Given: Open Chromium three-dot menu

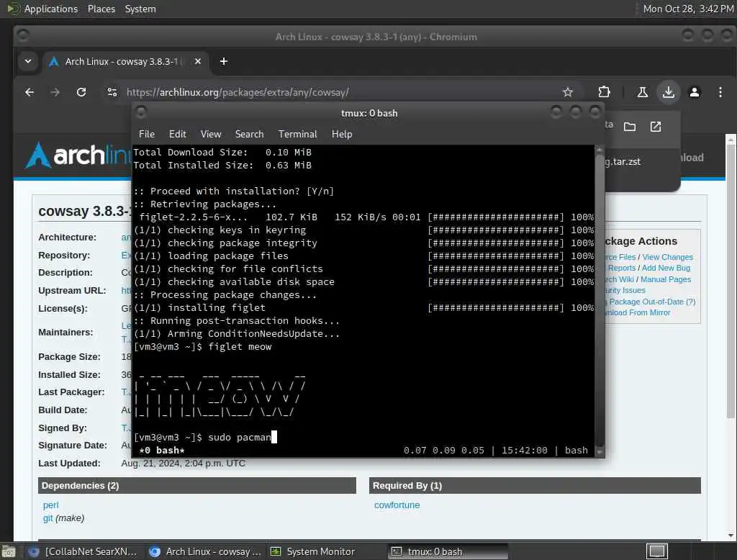Looking at the screenshot, I should coord(720,92).
